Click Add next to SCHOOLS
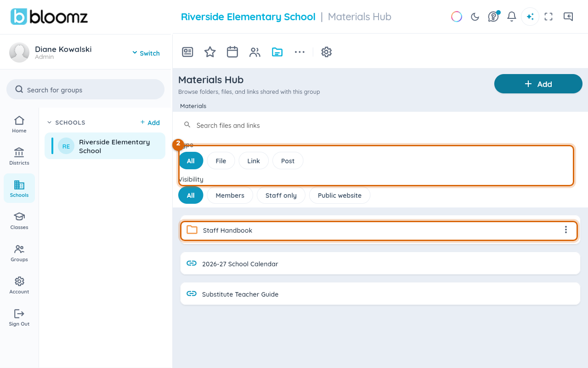Viewport: 588px width, 368px height. (150, 122)
